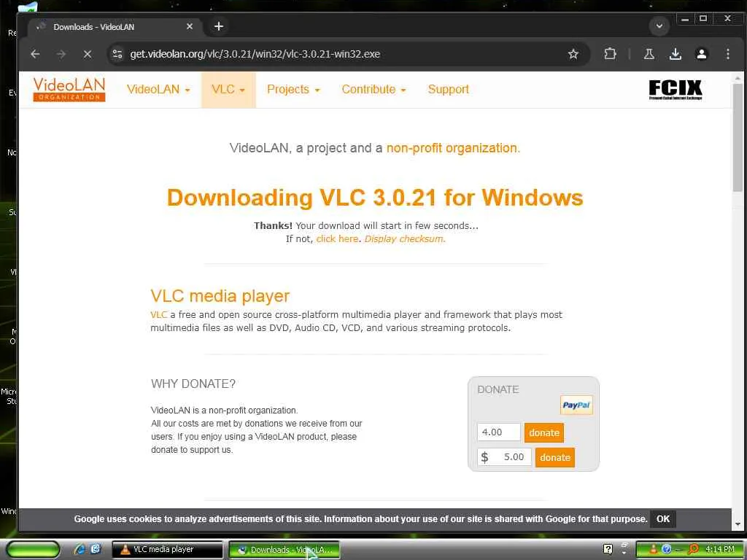747x560 pixels.
Task: Click the 'click here' download link
Action: tap(337, 239)
